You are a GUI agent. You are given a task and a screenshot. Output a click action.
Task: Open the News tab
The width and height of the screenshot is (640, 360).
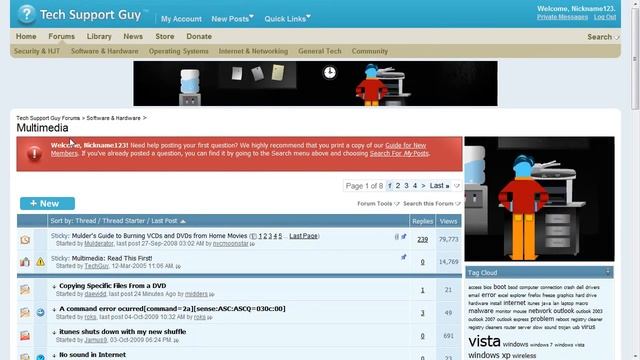point(133,36)
